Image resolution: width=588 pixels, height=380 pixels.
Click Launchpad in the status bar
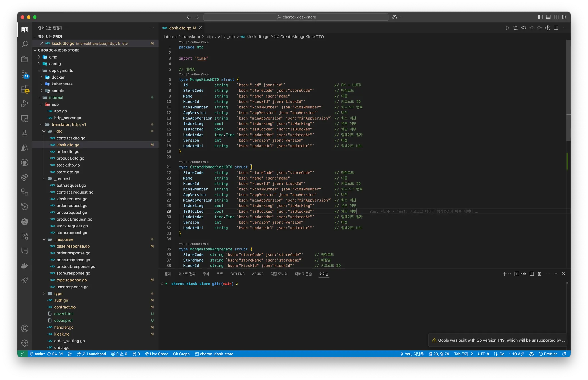[92, 354]
